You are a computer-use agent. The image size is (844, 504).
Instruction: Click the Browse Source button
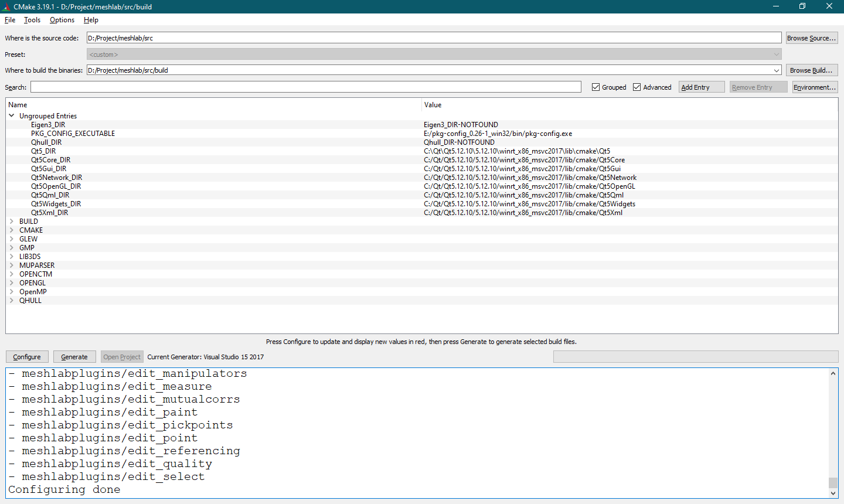(811, 38)
